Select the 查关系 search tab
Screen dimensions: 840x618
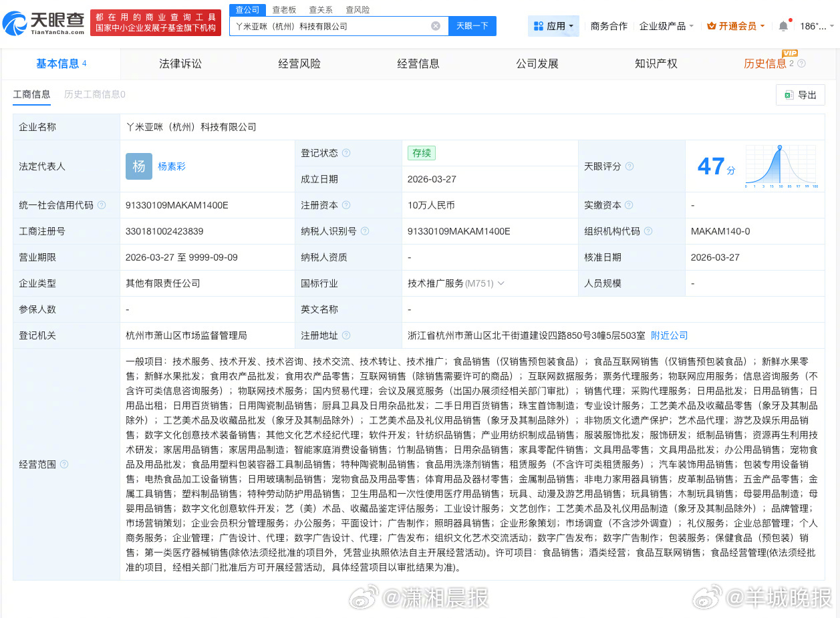click(321, 9)
